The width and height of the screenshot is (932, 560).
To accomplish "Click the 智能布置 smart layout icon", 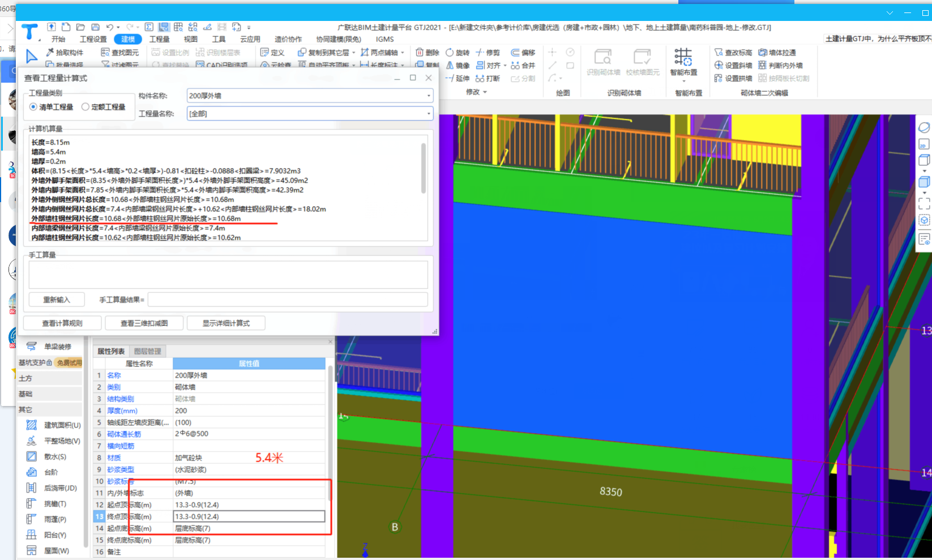I will point(683,58).
